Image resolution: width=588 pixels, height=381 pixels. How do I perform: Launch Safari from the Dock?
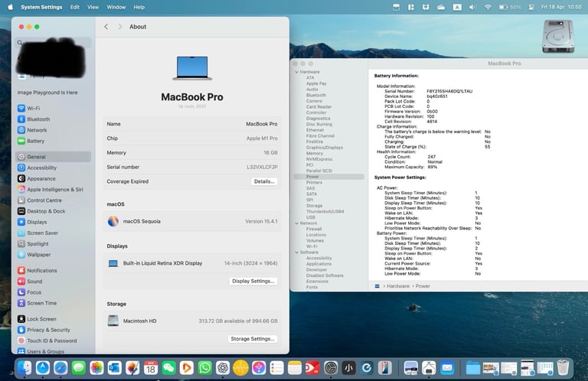(x=60, y=368)
